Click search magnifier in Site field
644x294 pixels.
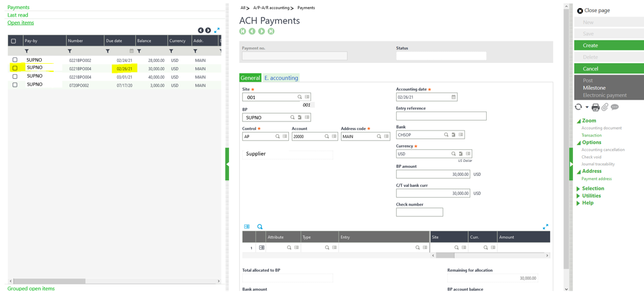click(299, 97)
